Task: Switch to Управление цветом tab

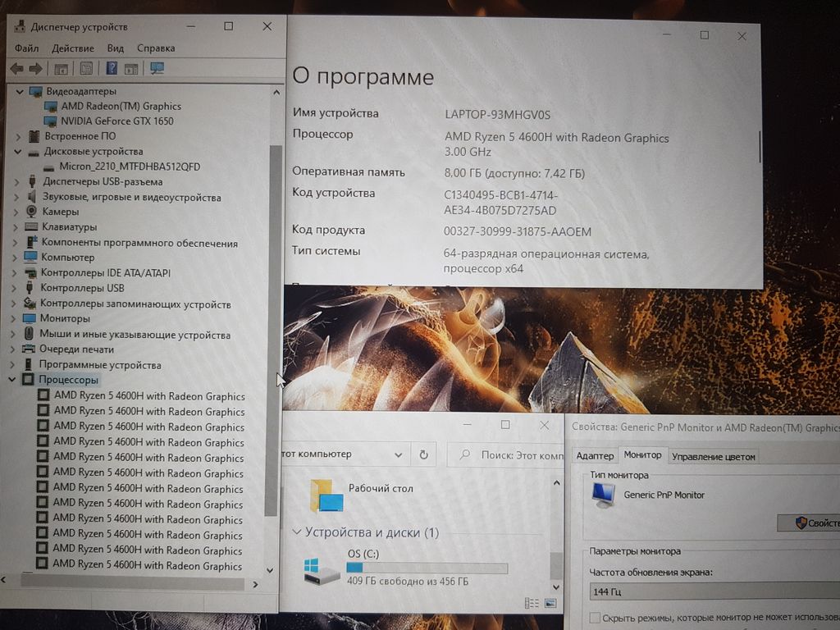Action: (x=713, y=456)
